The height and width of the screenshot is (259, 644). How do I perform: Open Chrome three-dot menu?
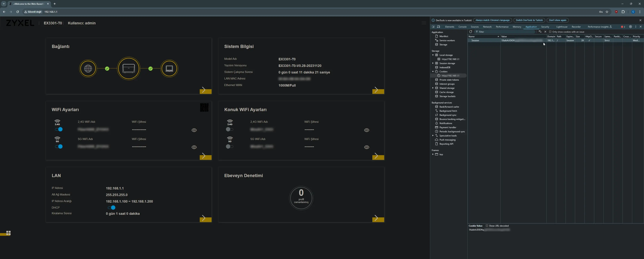point(640,12)
